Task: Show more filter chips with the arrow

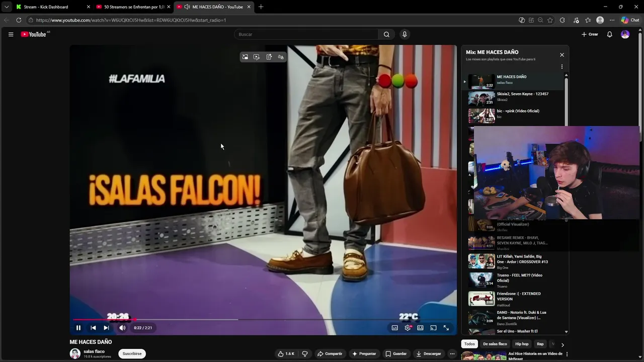Action: click(562, 344)
